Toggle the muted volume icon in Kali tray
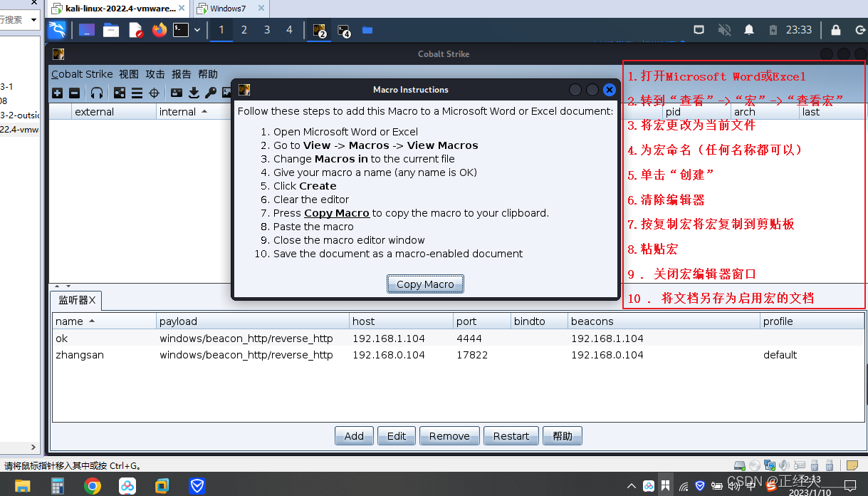The width and height of the screenshot is (868, 496). (724, 30)
